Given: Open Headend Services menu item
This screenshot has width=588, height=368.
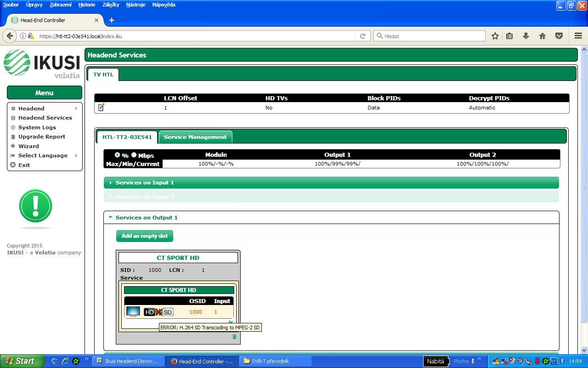Looking at the screenshot, I should point(45,118).
